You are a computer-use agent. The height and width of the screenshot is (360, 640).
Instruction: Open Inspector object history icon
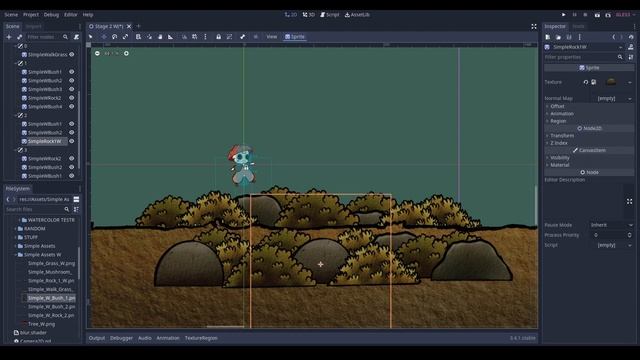631,37
